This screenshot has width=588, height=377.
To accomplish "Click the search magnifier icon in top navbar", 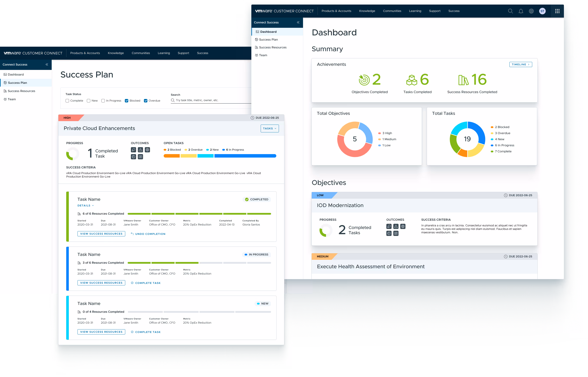I will (x=510, y=11).
